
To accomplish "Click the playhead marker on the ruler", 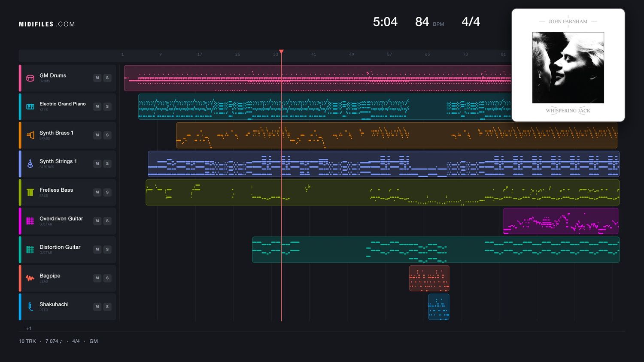I will click(x=281, y=52).
